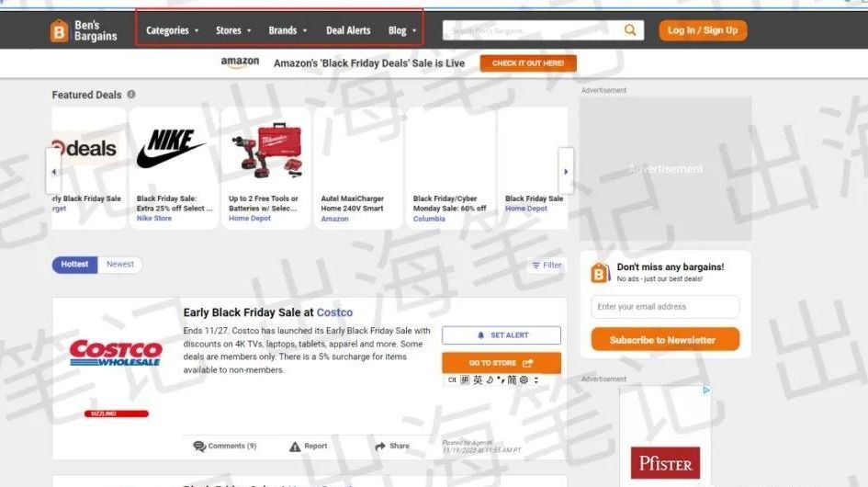Click SET ALERT button for Costco

pyautogui.click(x=501, y=335)
